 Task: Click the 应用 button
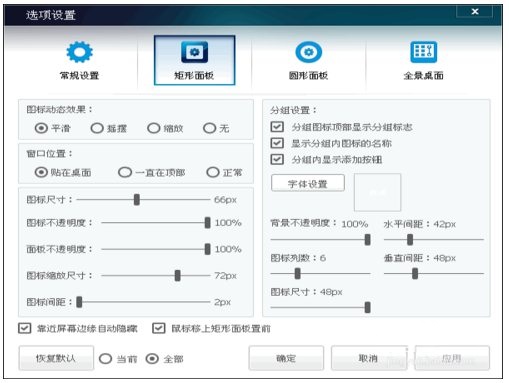pyautogui.click(x=452, y=358)
